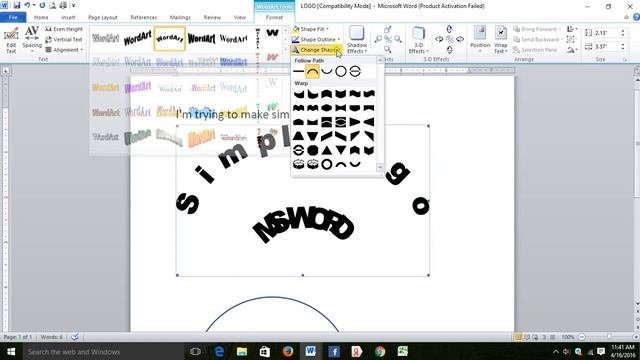Choose the Arch Down follow-path shape
This screenshot has height=360, width=640.
pyautogui.click(x=327, y=71)
